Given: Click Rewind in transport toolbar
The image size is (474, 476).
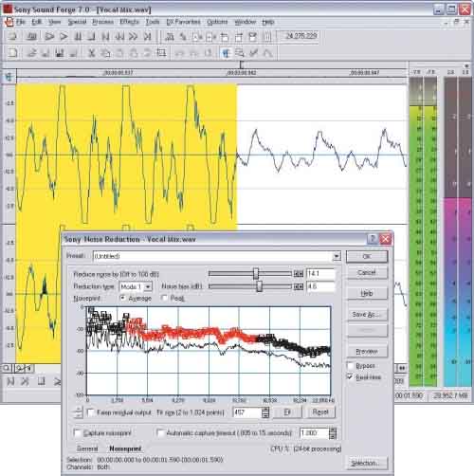Looking at the screenshot, I should point(119,37).
